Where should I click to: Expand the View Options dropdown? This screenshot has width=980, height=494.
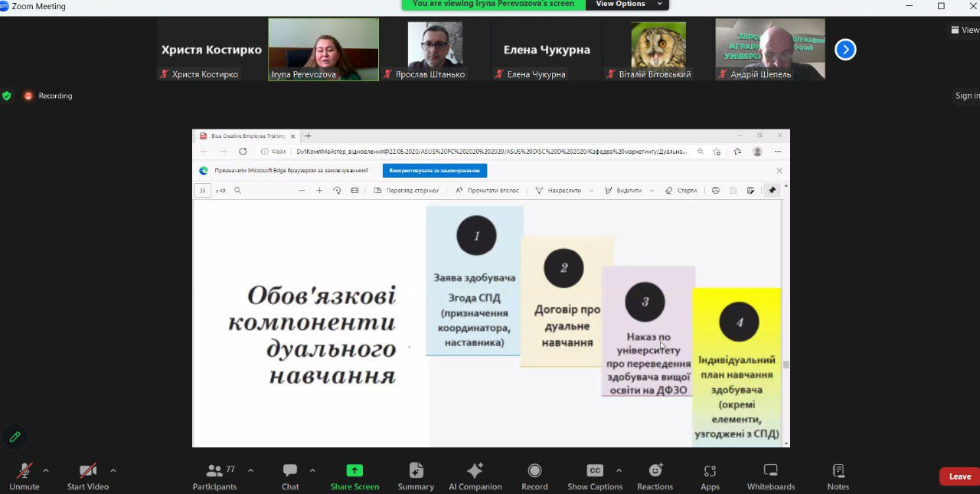pos(626,4)
